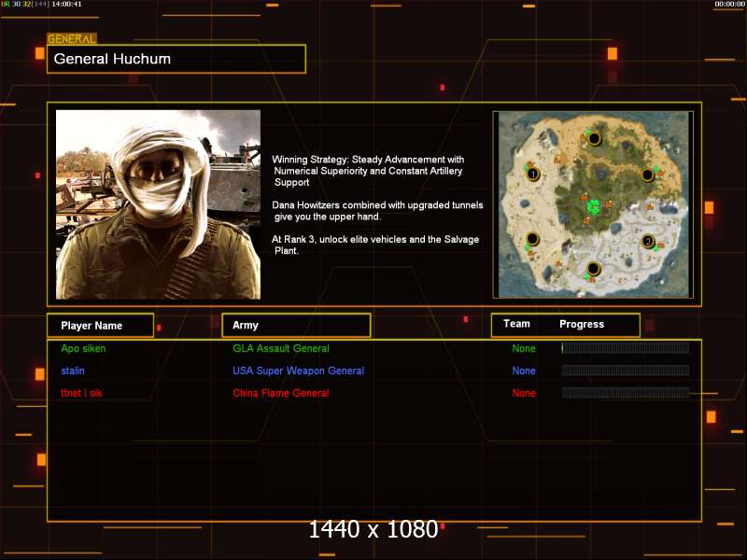
Task: Click the Rank 3 Salvage Plant tip text
Action: pos(375,245)
